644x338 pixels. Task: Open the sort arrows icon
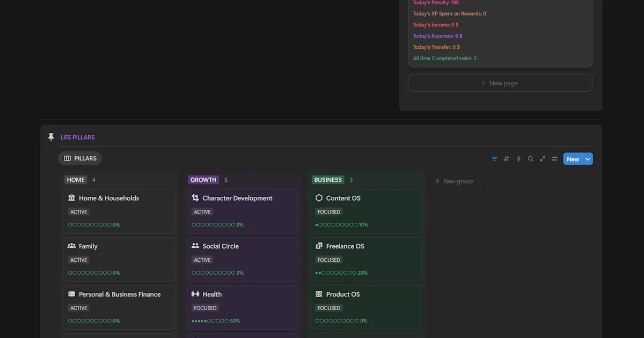point(506,159)
